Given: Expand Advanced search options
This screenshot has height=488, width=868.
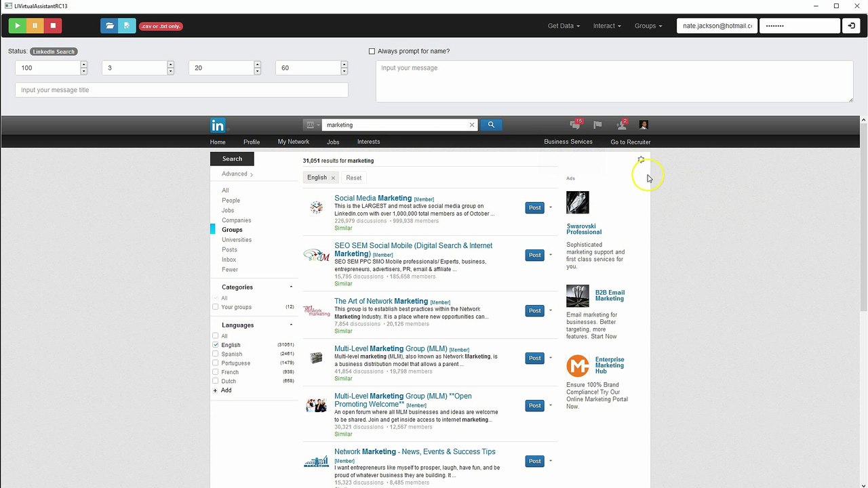Looking at the screenshot, I should 237,174.
